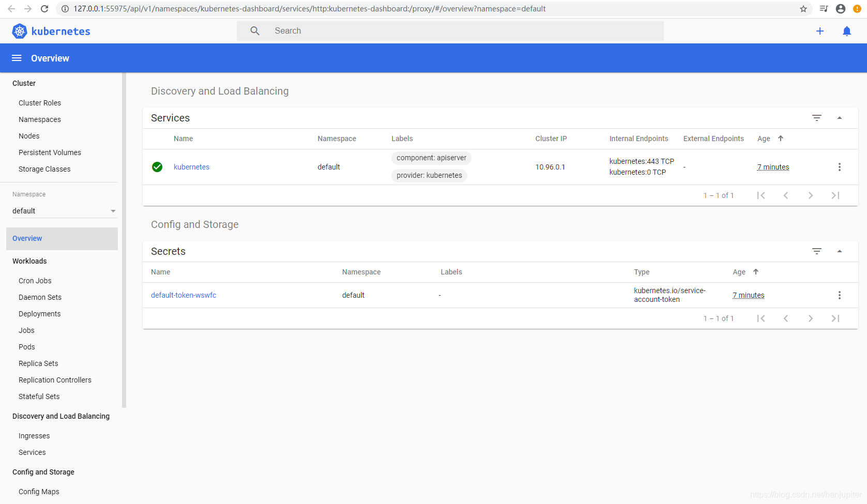Click the Search input field
This screenshot has height=504, width=867.
[450, 31]
